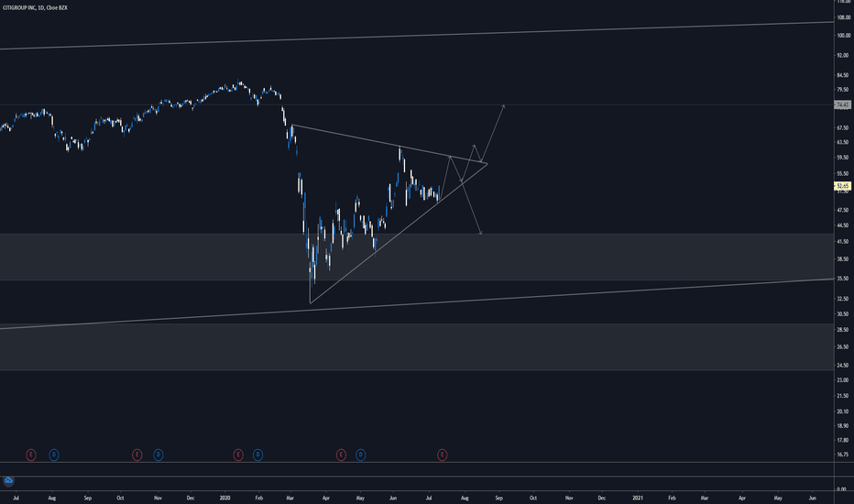Screen dimensions: 854x504
Task: Open the dividend marker at May 2020
Action: tap(360, 455)
